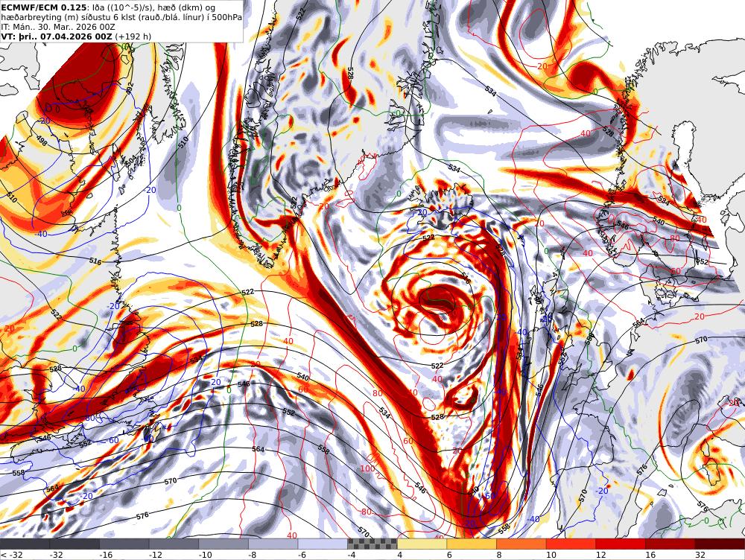Click the '-16' legend scale label

point(106,555)
